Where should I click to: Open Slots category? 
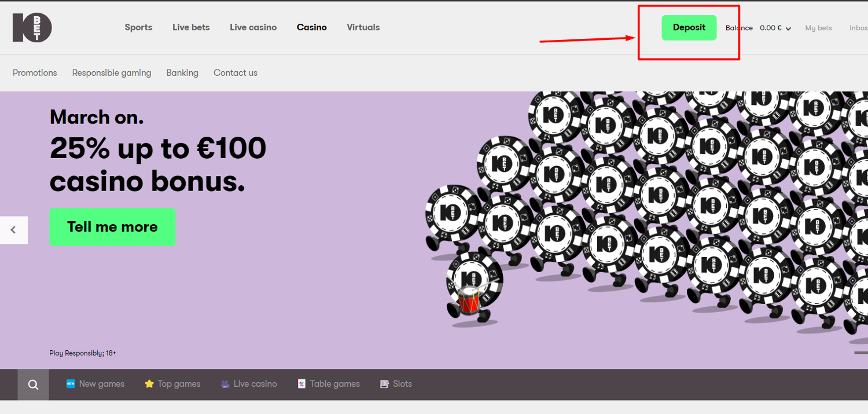[396, 384]
